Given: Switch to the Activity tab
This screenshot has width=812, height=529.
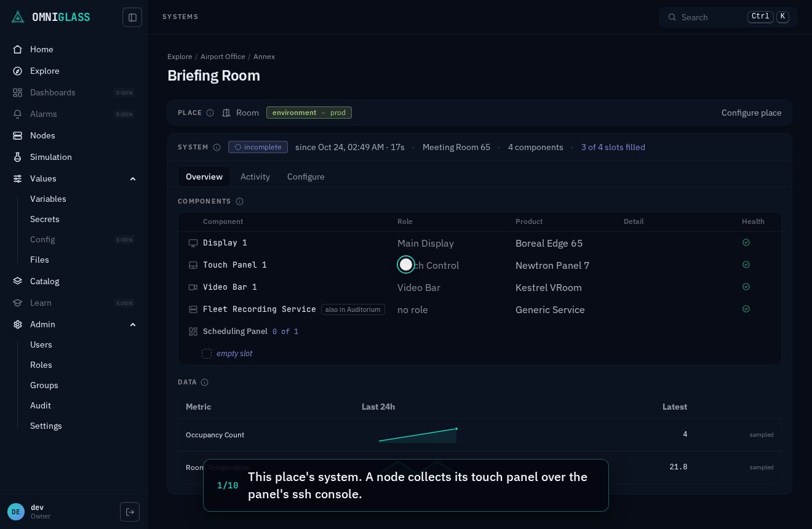Looking at the screenshot, I should click(255, 177).
